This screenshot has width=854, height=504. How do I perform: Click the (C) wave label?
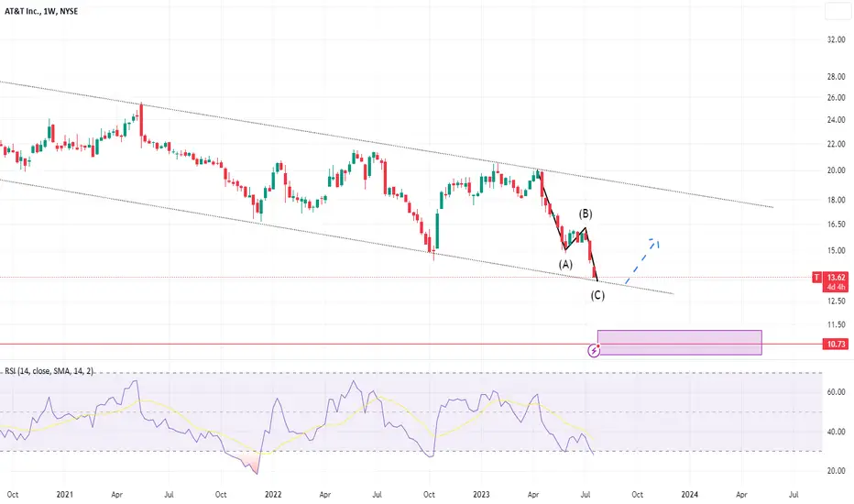point(597,295)
